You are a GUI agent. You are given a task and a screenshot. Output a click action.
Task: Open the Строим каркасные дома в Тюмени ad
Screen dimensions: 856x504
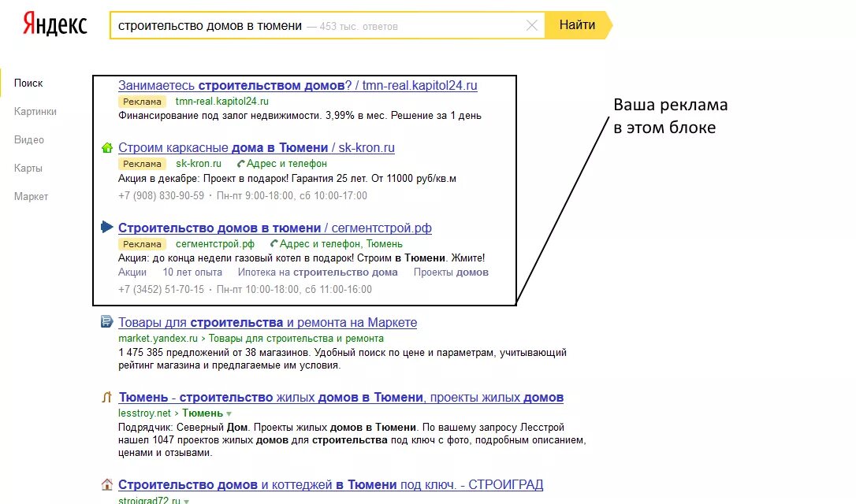tap(256, 148)
